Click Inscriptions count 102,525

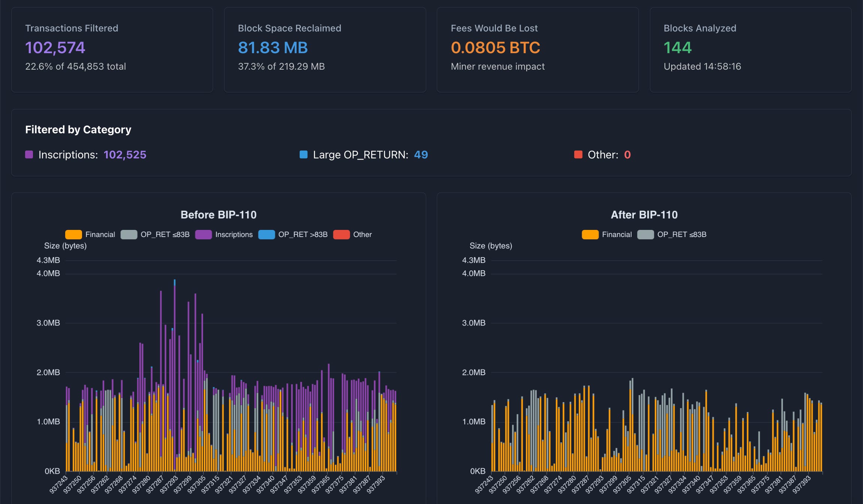click(125, 155)
